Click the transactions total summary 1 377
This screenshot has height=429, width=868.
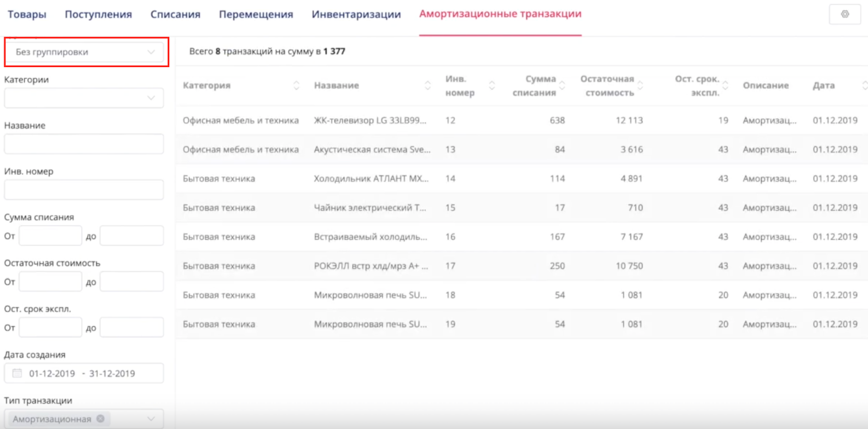[334, 51]
